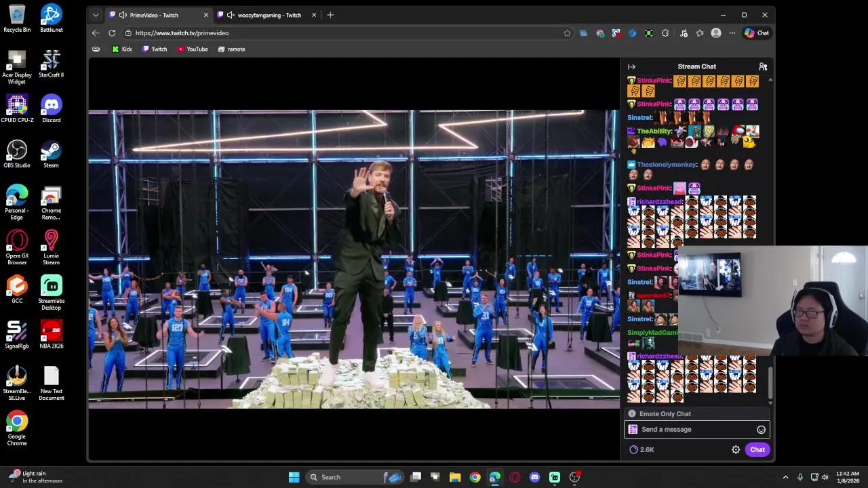The width and height of the screenshot is (868, 488).
Task: Select the Steam desktop icon
Action: 51,154
